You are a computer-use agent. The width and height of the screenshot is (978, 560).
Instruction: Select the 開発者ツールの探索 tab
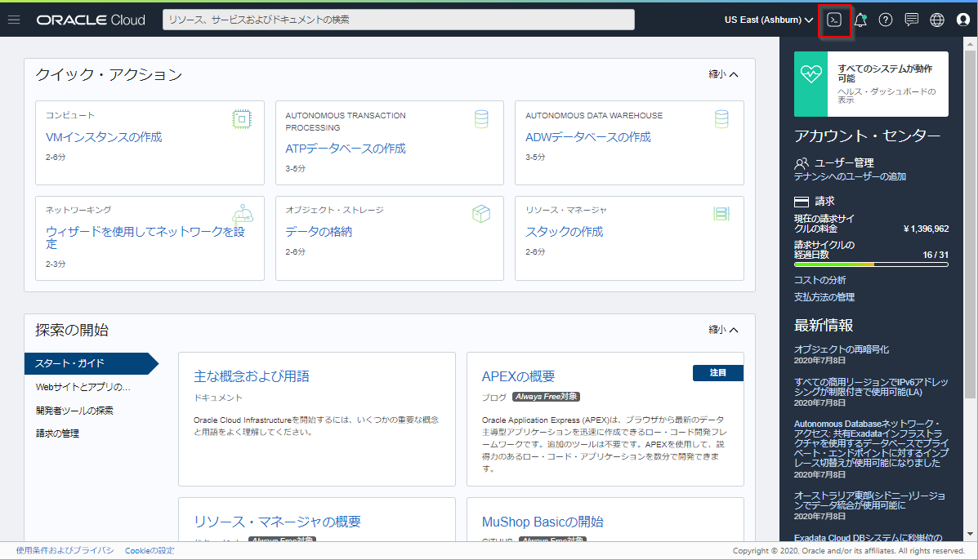74,410
